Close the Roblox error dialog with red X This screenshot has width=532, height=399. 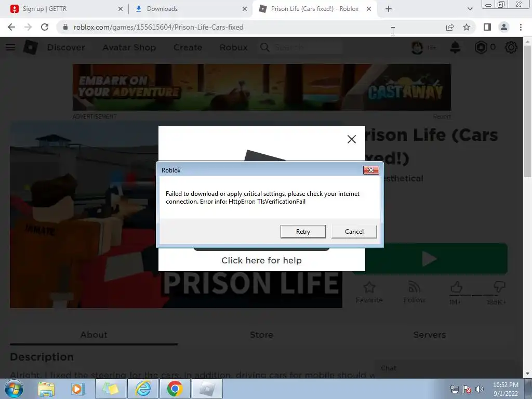[371, 170]
